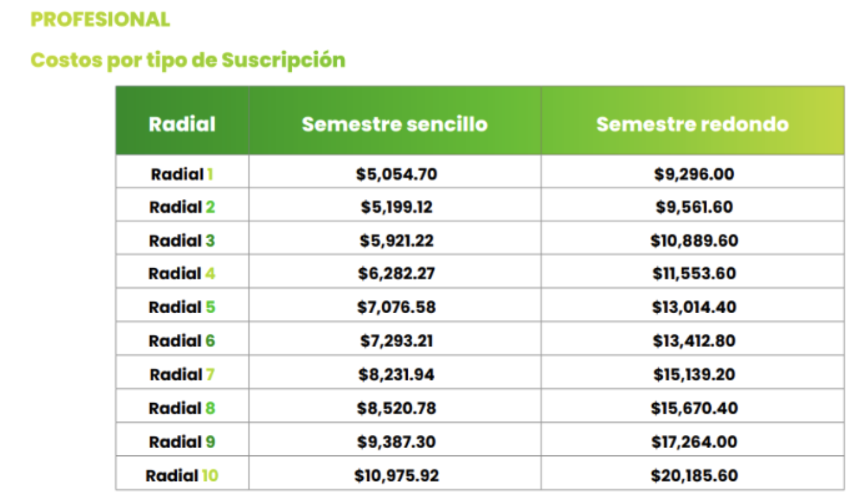
Task: Click the Radial 7 row label
Action: [x=182, y=374]
